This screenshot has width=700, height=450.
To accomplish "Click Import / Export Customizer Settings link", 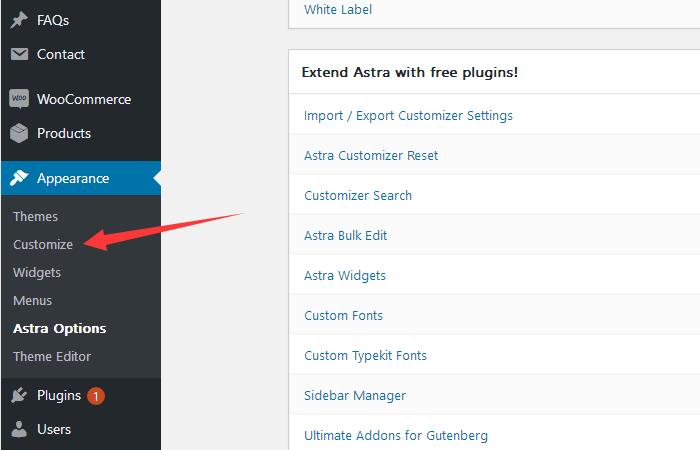I will [x=408, y=115].
